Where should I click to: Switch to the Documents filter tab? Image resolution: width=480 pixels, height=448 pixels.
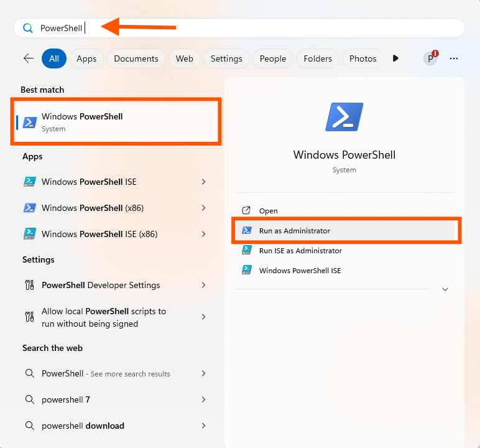point(136,58)
